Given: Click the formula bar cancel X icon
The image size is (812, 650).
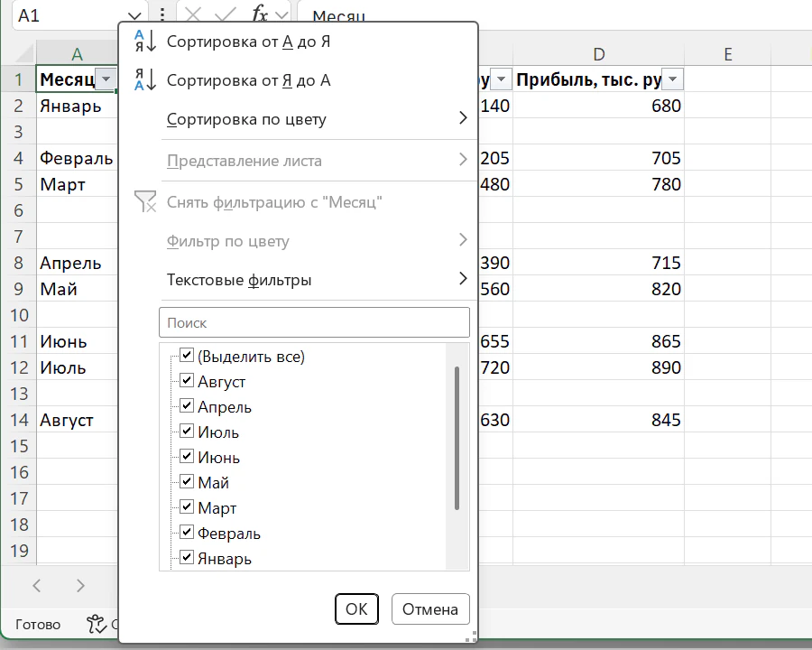Looking at the screenshot, I should (x=193, y=14).
